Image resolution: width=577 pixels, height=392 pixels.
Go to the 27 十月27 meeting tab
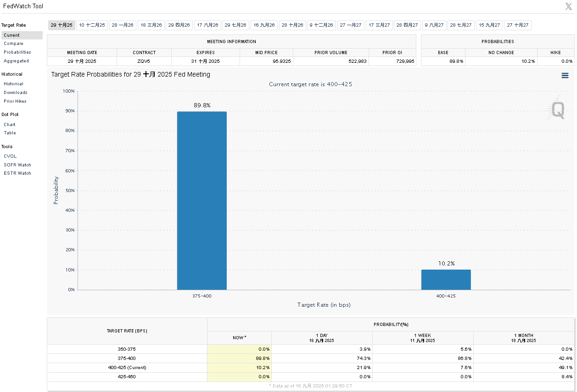tap(517, 25)
